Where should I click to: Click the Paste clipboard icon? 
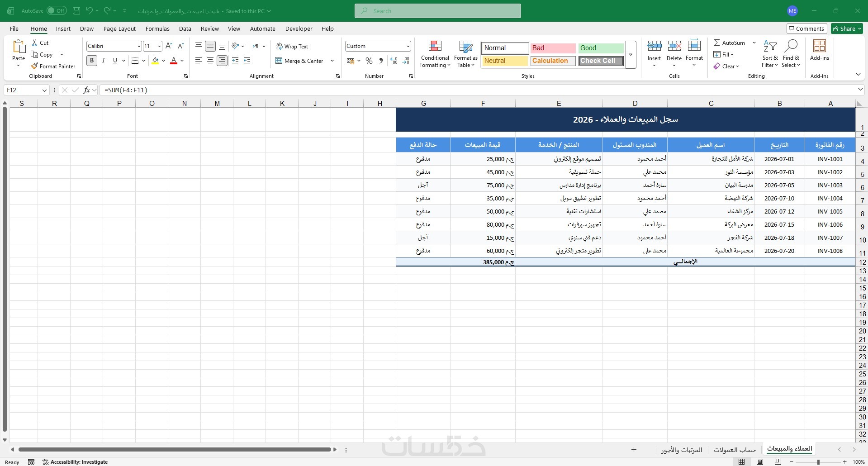pyautogui.click(x=19, y=47)
